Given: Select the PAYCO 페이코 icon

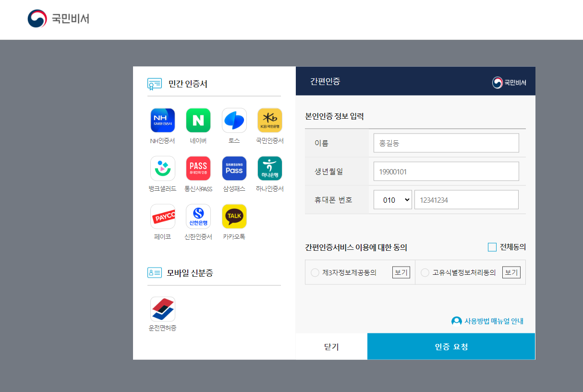Looking at the screenshot, I should pos(162,217).
